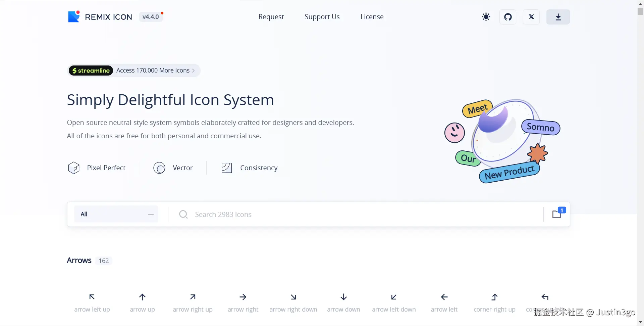Click the Consistency label text
Image resolution: width=644 pixels, height=326 pixels.
point(259,168)
